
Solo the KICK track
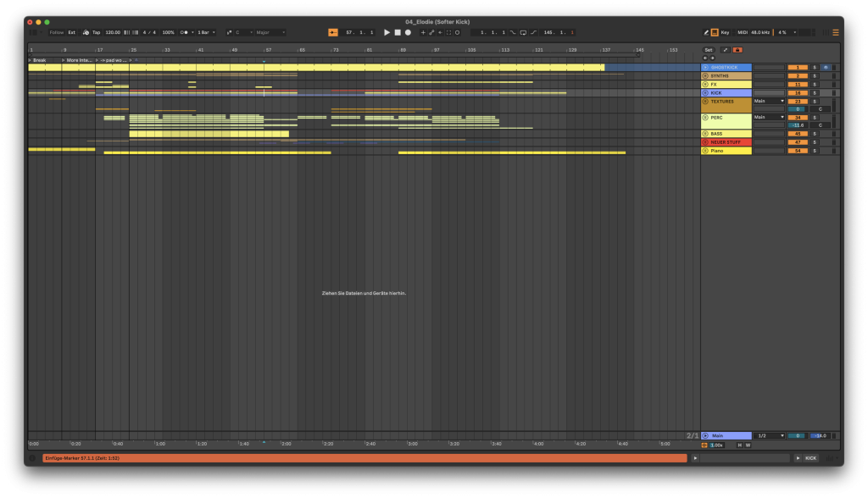[x=815, y=92]
